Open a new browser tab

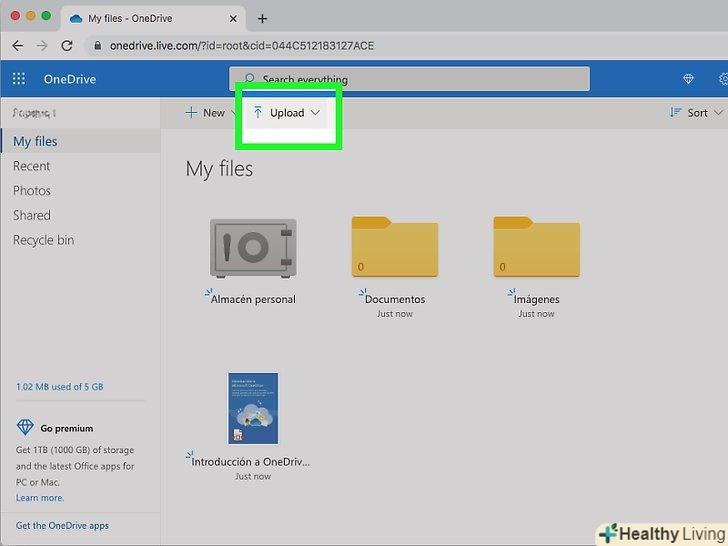(x=262, y=18)
